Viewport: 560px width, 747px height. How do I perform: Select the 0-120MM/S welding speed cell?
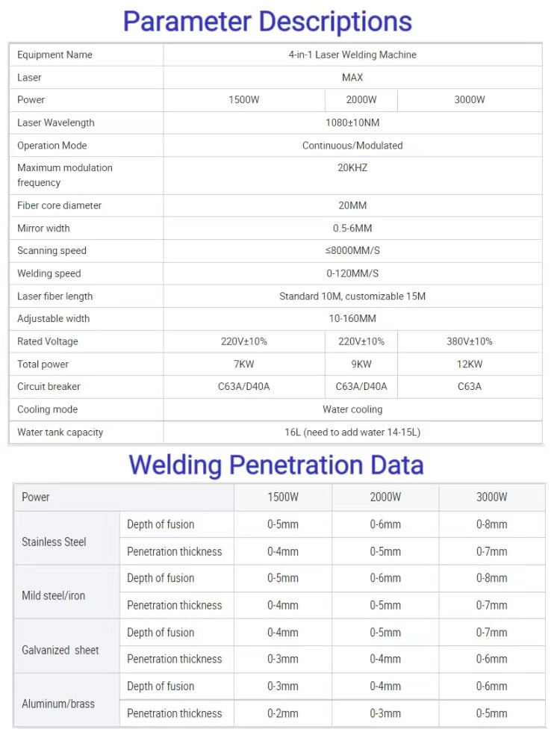(352, 273)
